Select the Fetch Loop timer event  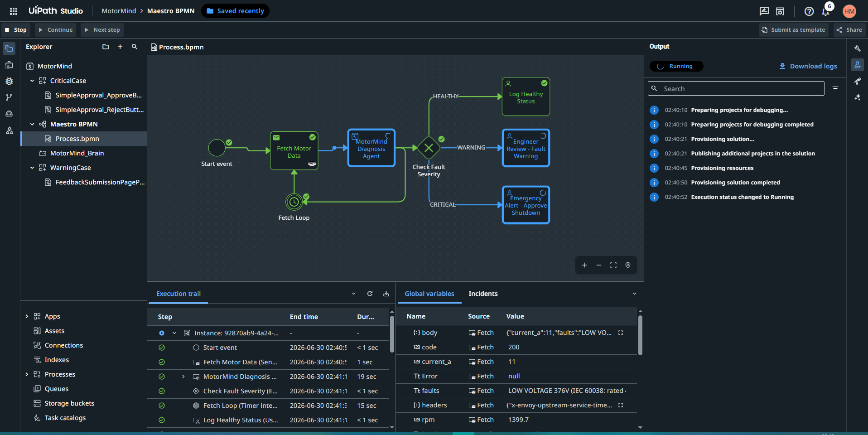(x=294, y=202)
